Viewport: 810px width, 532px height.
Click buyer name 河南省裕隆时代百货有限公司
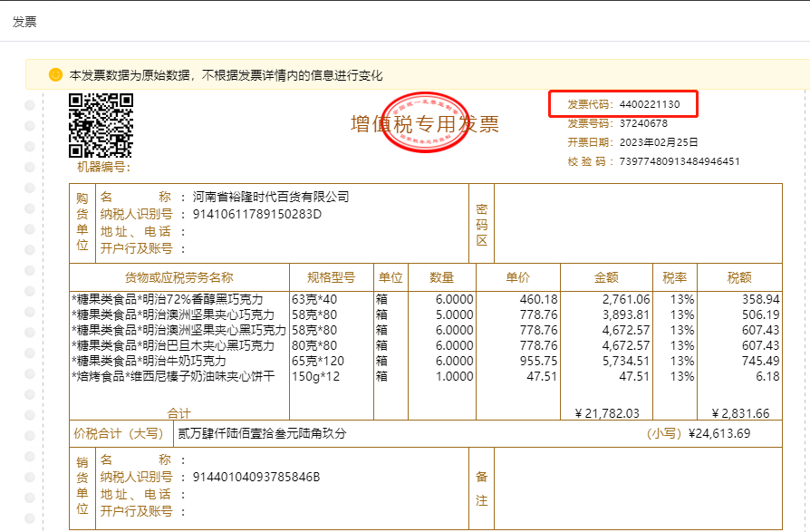271,197
